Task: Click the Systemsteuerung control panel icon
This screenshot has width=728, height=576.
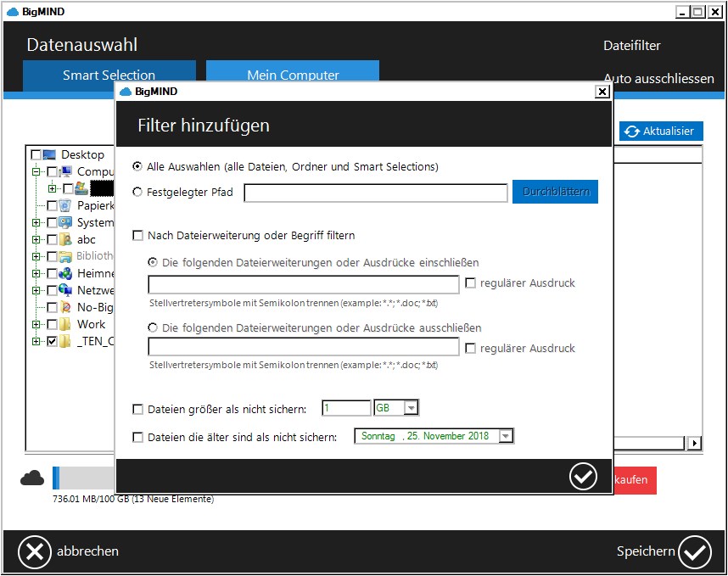Action: (65, 222)
